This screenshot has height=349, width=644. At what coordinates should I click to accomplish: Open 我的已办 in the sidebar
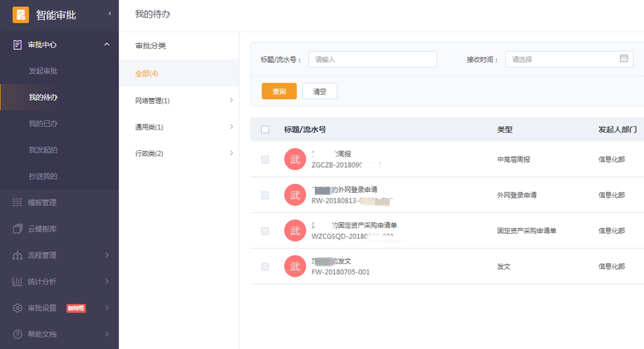coord(43,124)
